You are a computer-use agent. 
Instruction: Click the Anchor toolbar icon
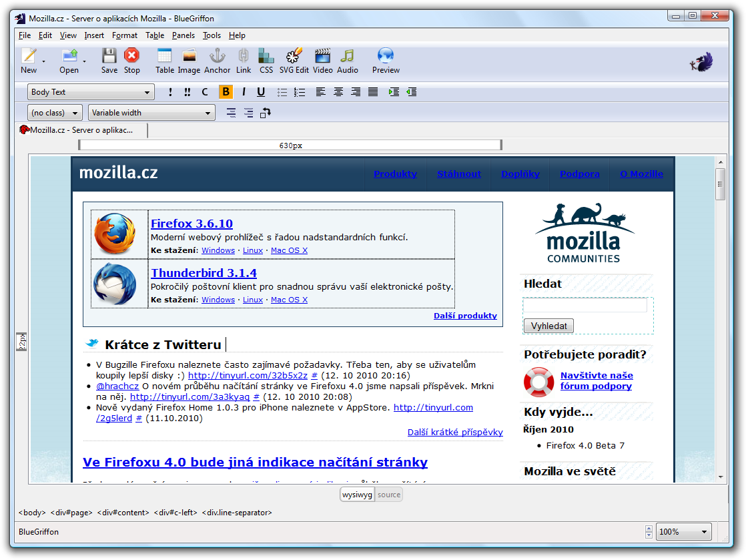pos(218,56)
